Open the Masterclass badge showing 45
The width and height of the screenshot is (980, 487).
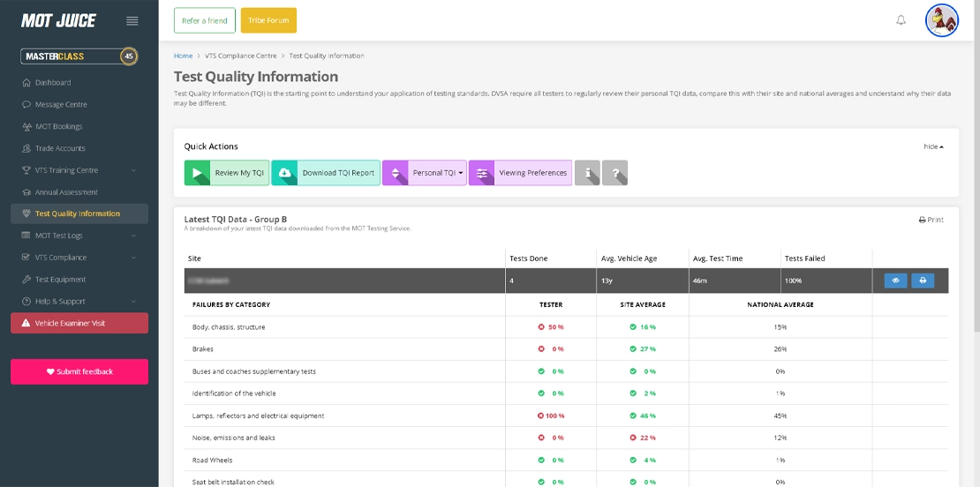coord(79,56)
